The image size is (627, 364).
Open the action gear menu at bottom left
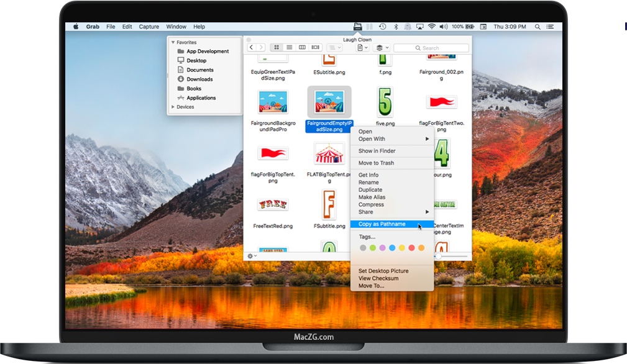click(x=251, y=255)
